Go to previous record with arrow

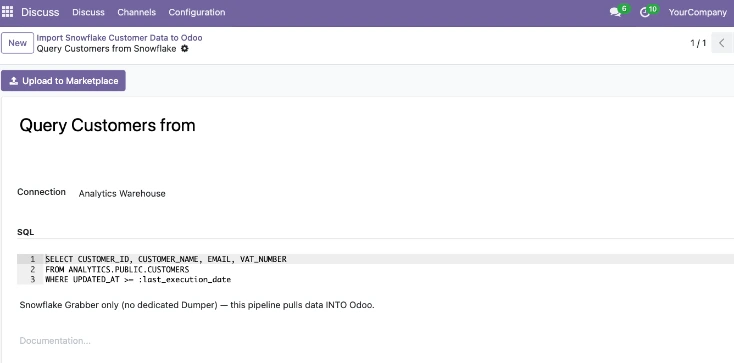722,43
